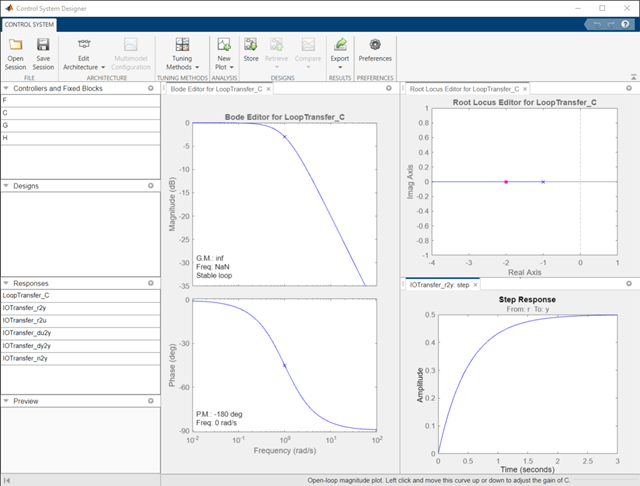640x486 pixels.
Task: Collapse the Designs panel
Action: [x=5, y=186]
